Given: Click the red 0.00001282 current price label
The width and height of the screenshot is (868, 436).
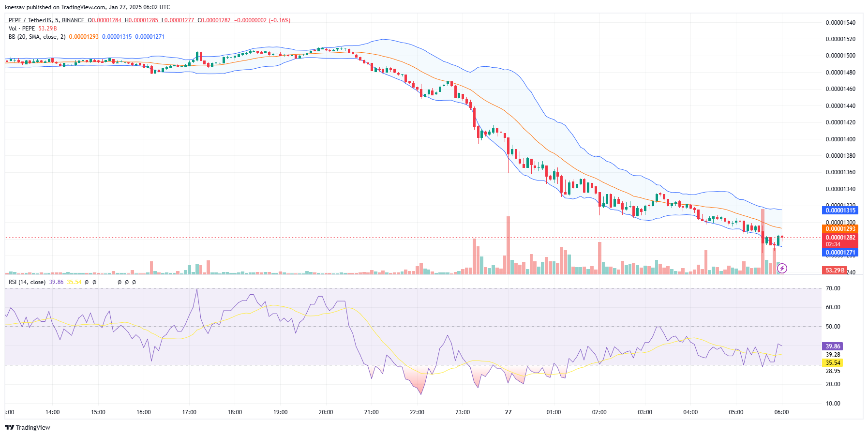Looking at the screenshot, I should pos(840,238).
